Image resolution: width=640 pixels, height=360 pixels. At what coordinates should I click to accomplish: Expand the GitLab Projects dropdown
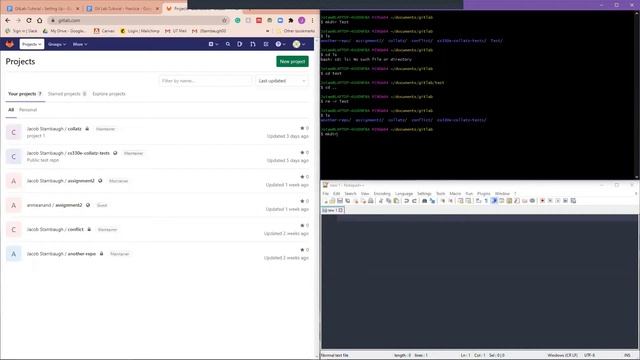pyautogui.click(x=31, y=44)
